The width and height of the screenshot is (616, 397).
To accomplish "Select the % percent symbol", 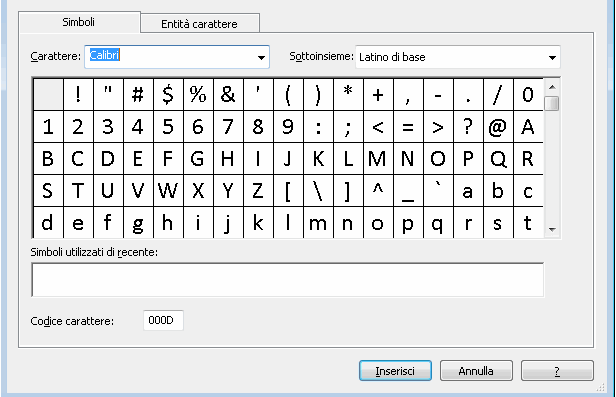I will tap(198, 95).
